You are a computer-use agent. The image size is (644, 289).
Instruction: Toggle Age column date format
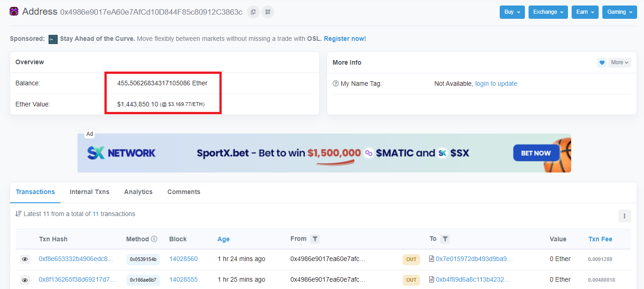pyautogui.click(x=224, y=239)
